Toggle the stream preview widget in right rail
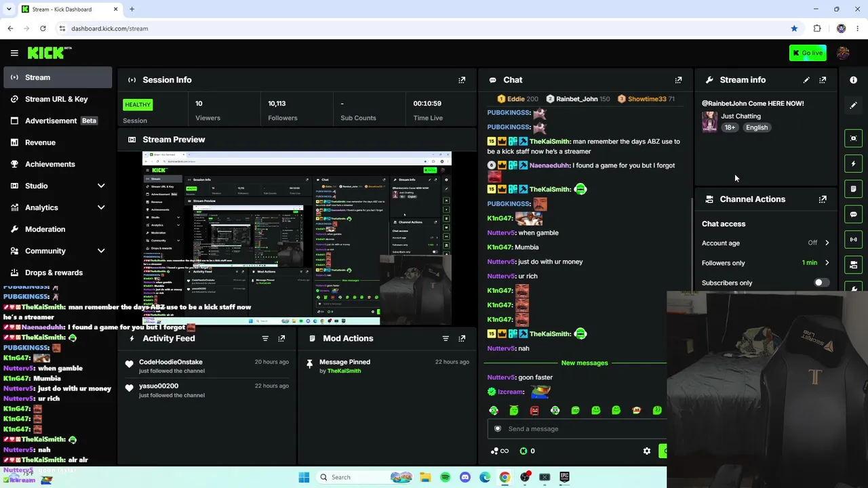The width and height of the screenshot is (868, 488). point(853,138)
